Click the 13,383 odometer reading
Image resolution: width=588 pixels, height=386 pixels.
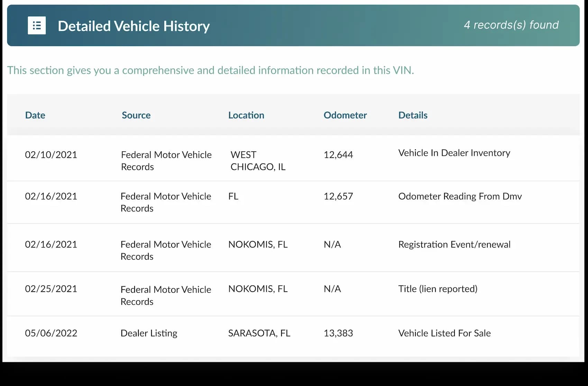pos(338,333)
